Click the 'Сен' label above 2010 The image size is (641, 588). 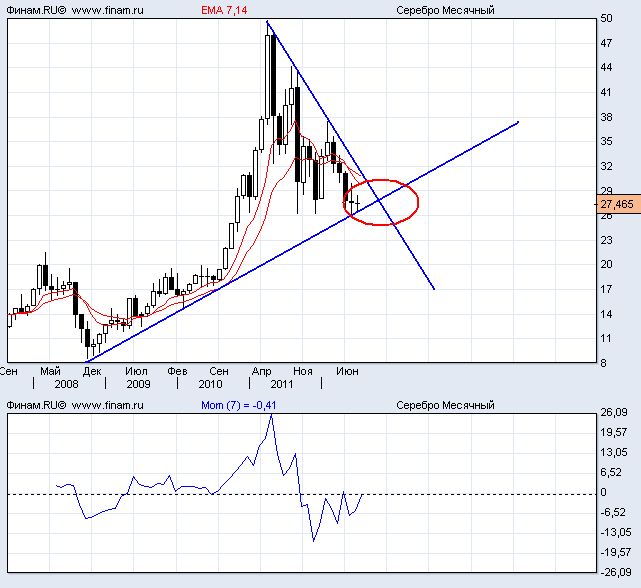[x=219, y=371]
